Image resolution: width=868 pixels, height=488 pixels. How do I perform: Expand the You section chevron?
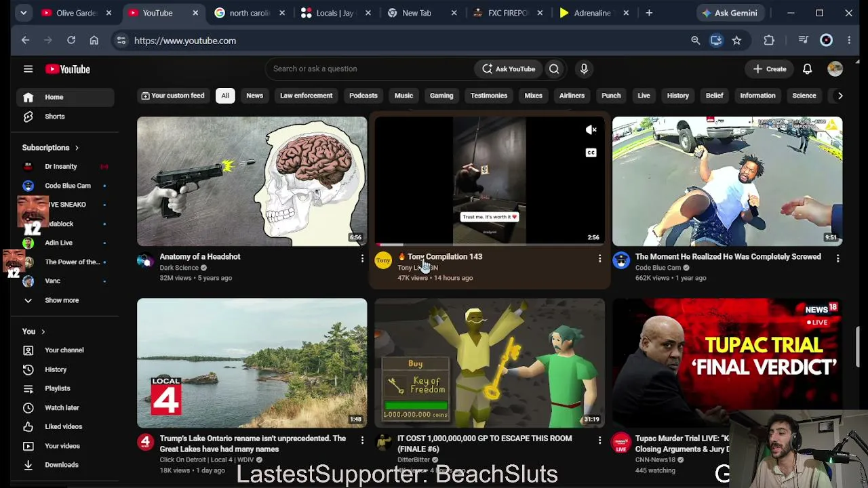43,332
